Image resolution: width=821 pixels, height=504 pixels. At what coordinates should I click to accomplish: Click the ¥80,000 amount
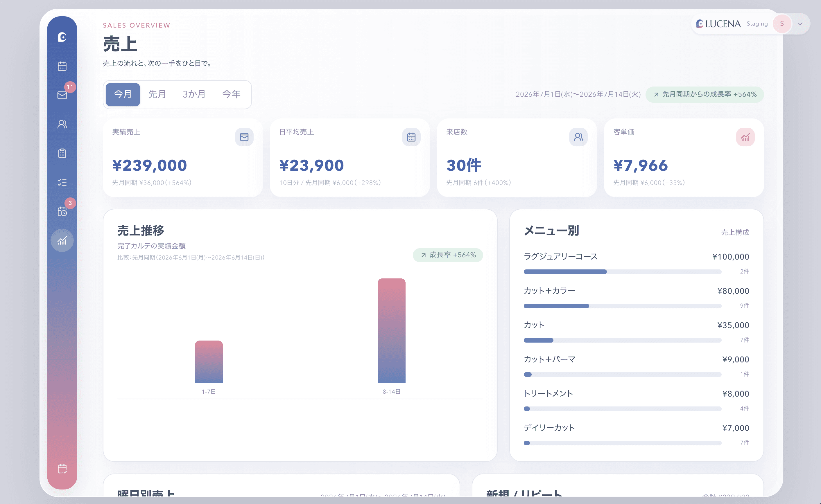(x=733, y=291)
